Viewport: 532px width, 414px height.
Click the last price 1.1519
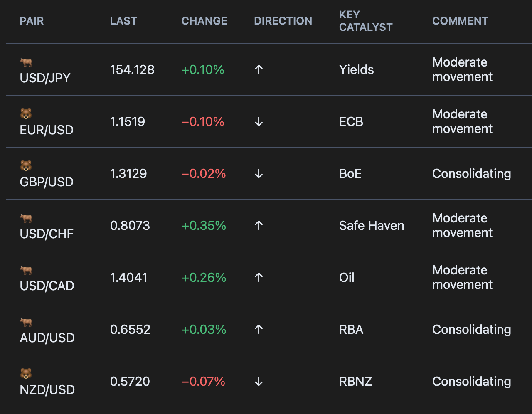pos(128,121)
